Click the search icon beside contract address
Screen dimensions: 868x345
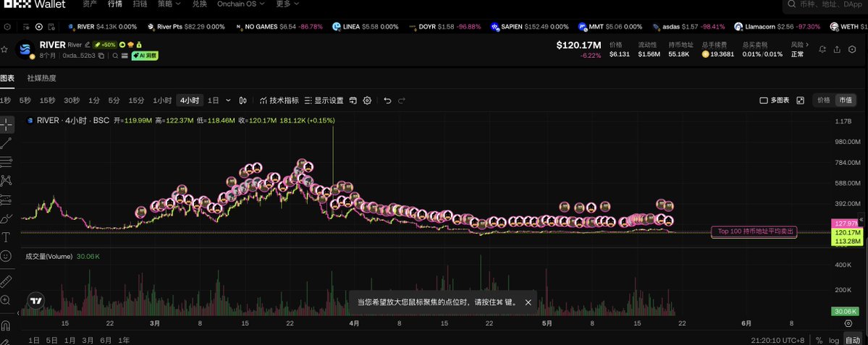(x=115, y=56)
